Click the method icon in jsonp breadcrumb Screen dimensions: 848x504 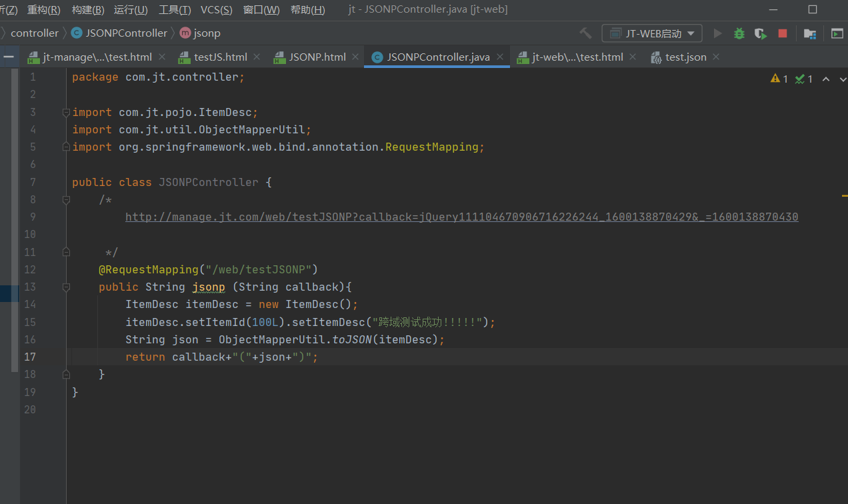click(185, 33)
